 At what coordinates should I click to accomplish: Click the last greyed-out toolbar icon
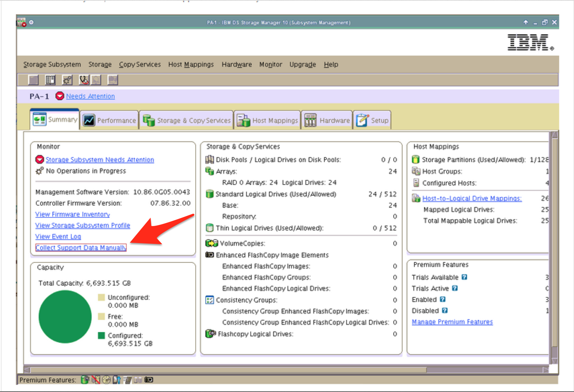pyautogui.click(x=113, y=80)
